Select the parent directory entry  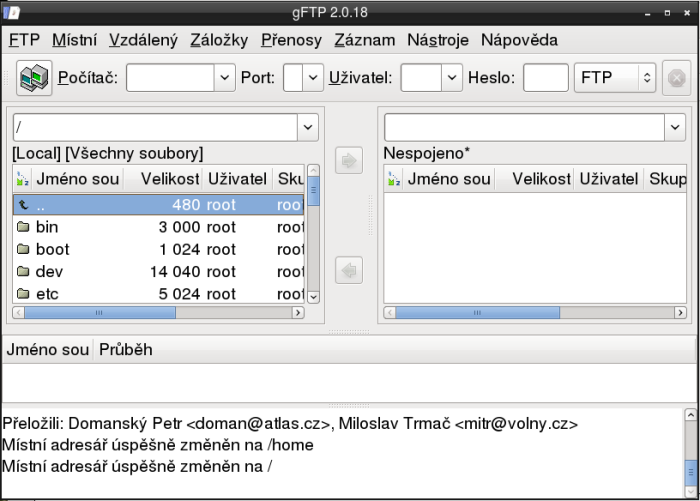40,204
